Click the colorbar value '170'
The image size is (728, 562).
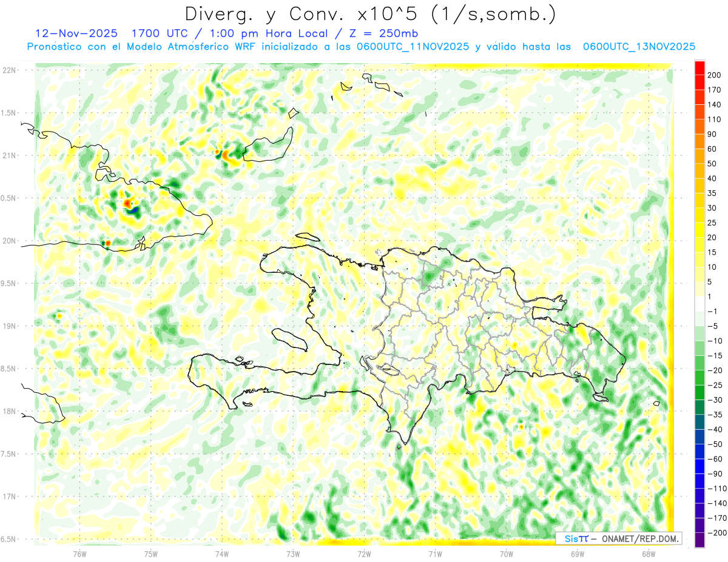coord(715,90)
